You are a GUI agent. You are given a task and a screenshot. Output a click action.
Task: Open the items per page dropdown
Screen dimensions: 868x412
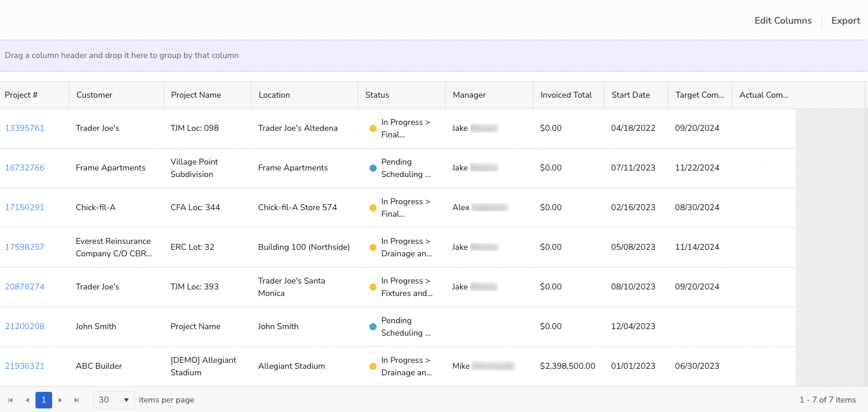tap(127, 400)
